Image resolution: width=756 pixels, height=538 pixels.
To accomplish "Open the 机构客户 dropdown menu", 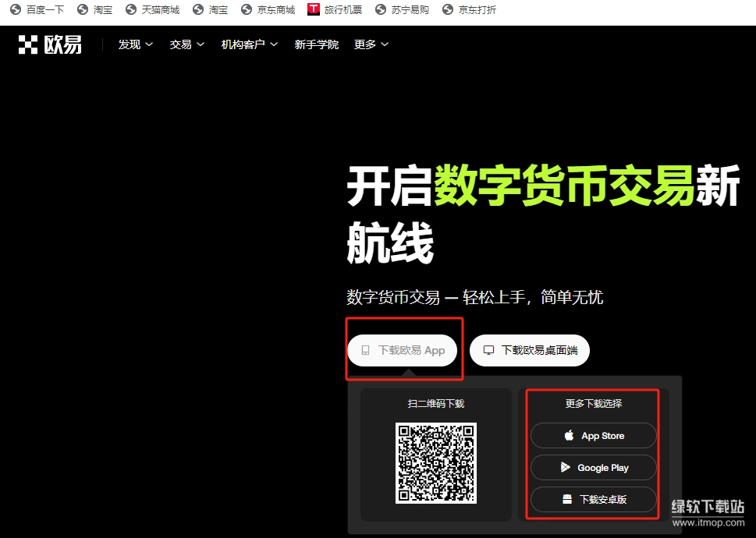I will click(x=249, y=45).
